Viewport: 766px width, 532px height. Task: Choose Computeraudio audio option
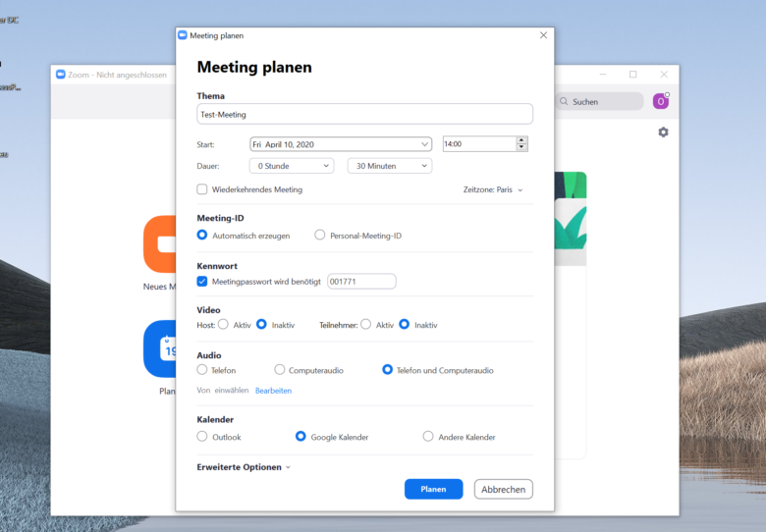coord(280,370)
